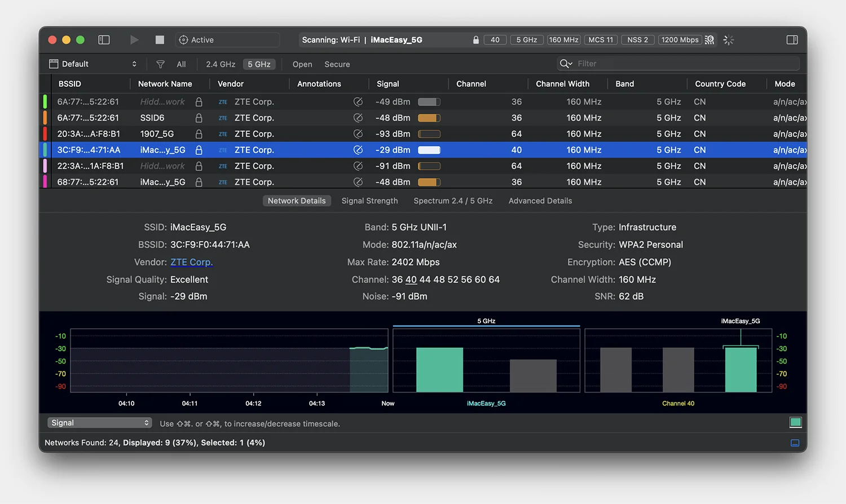
Task: Switch to the Signal Strength tab
Action: (369, 201)
